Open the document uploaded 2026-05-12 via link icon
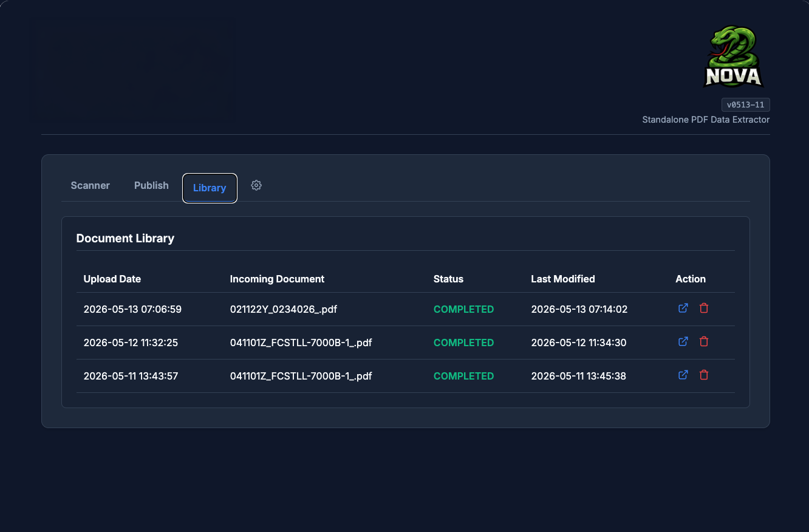This screenshot has height=532, width=809. coord(683,341)
